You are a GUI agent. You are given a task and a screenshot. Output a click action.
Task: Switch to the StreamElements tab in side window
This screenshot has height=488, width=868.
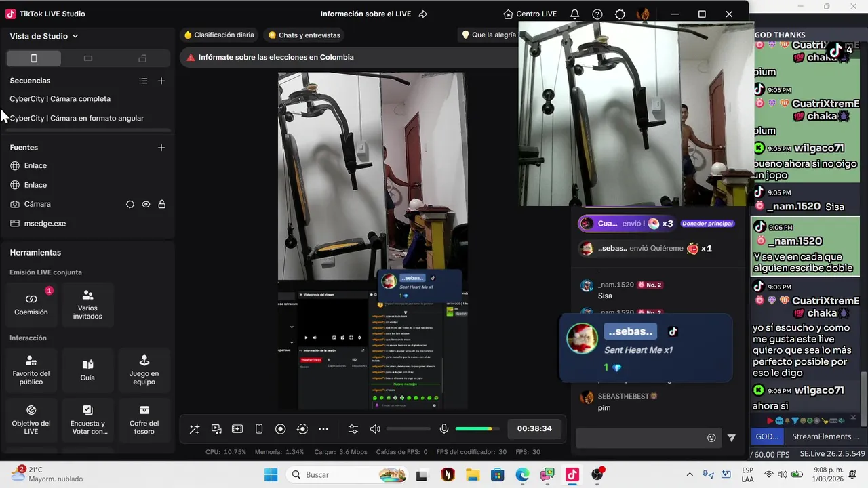pos(825,436)
